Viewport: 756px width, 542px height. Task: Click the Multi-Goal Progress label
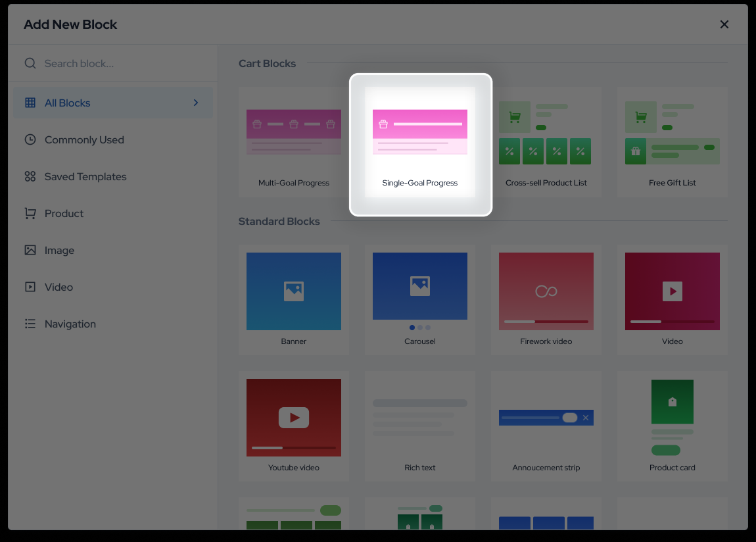pos(294,183)
